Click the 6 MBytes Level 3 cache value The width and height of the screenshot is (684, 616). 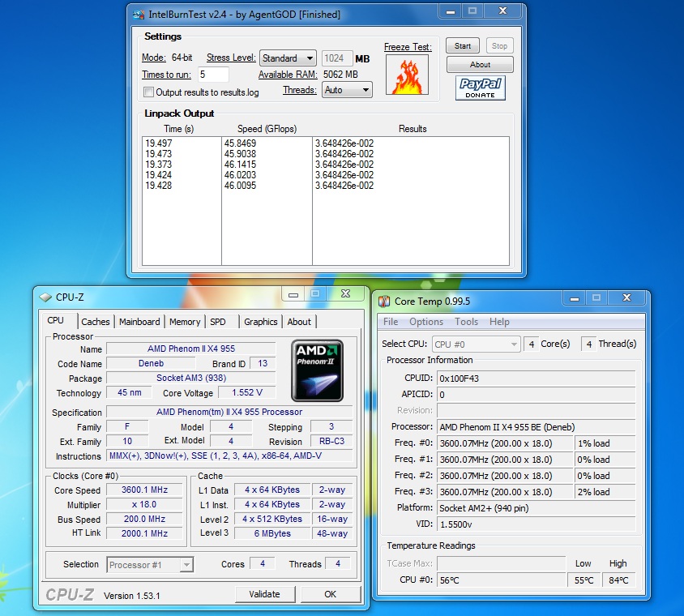[x=272, y=533]
